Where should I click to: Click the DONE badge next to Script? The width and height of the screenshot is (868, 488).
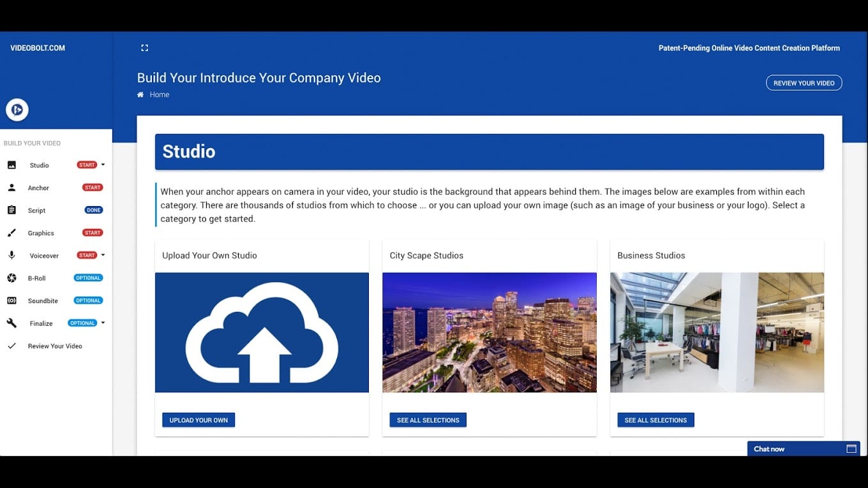(x=94, y=210)
